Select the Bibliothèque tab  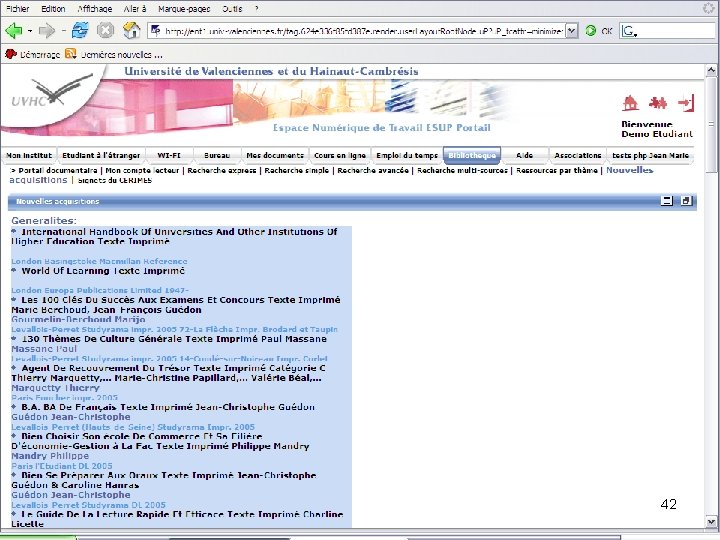pos(472,155)
